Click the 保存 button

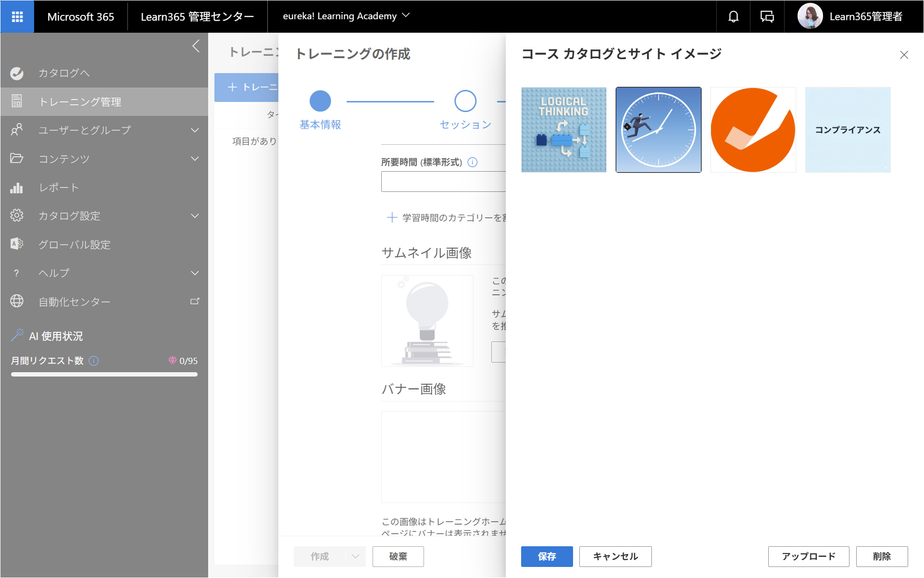click(547, 556)
